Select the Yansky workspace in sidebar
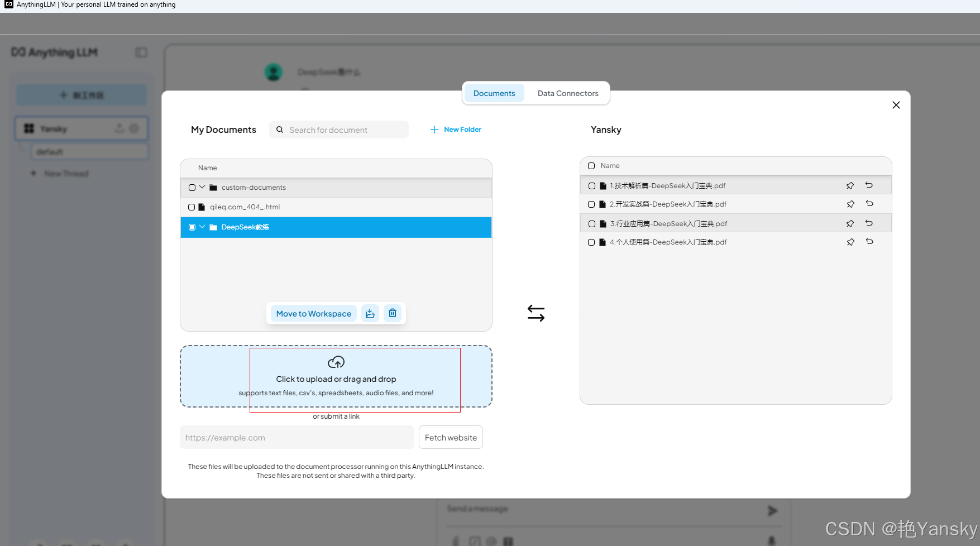 pyautogui.click(x=82, y=128)
